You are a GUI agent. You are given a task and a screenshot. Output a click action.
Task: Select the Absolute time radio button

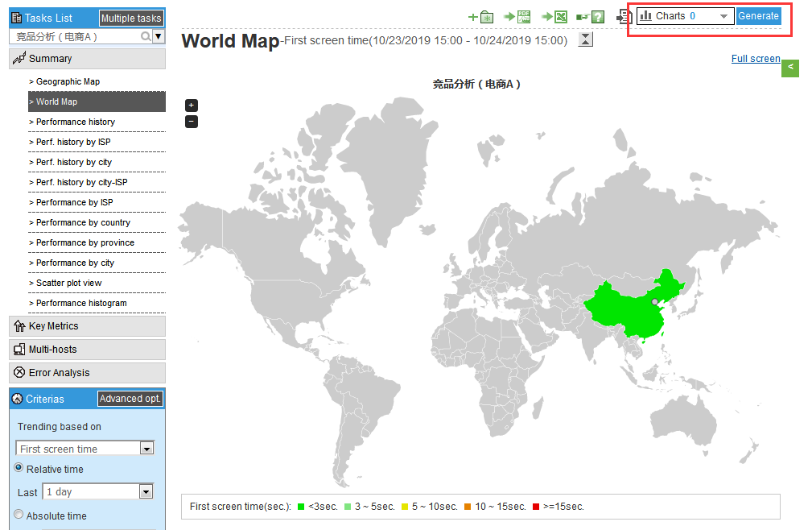coord(19,515)
